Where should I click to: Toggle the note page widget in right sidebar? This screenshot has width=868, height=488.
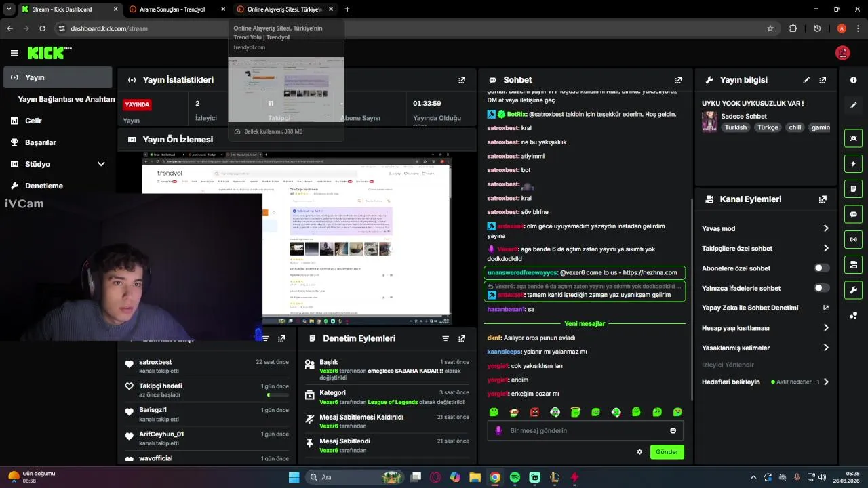[x=853, y=188]
